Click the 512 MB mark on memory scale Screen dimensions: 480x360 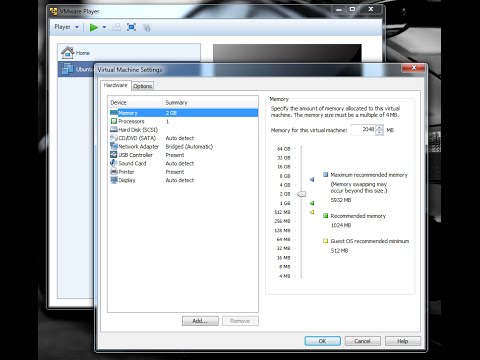click(282, 212)
